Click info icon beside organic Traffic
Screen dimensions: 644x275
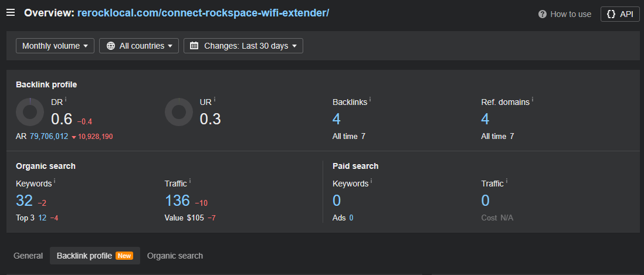[190, 181]
